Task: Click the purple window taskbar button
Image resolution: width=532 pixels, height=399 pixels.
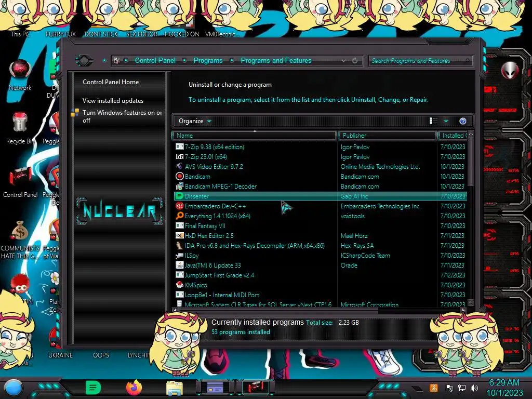Action: click(x=215, y=387)
